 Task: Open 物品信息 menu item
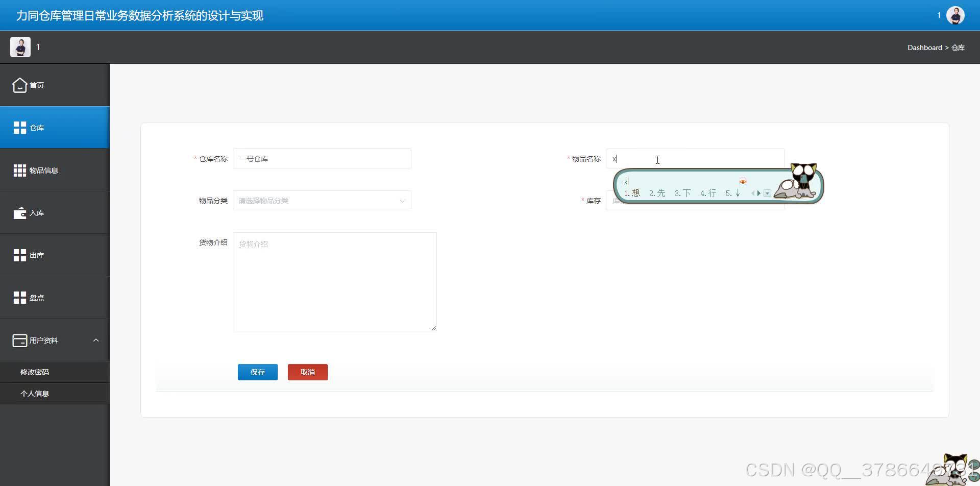55,171
